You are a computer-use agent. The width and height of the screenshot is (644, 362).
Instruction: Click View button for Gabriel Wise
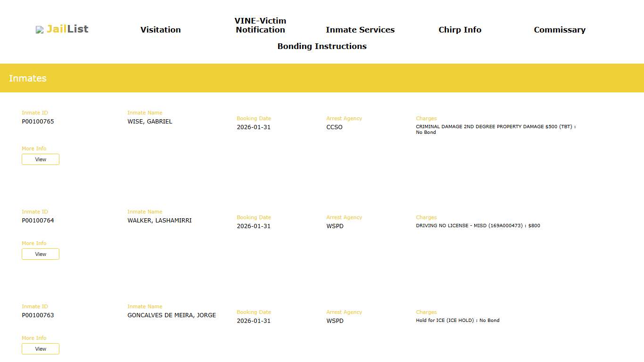[41, 159]
